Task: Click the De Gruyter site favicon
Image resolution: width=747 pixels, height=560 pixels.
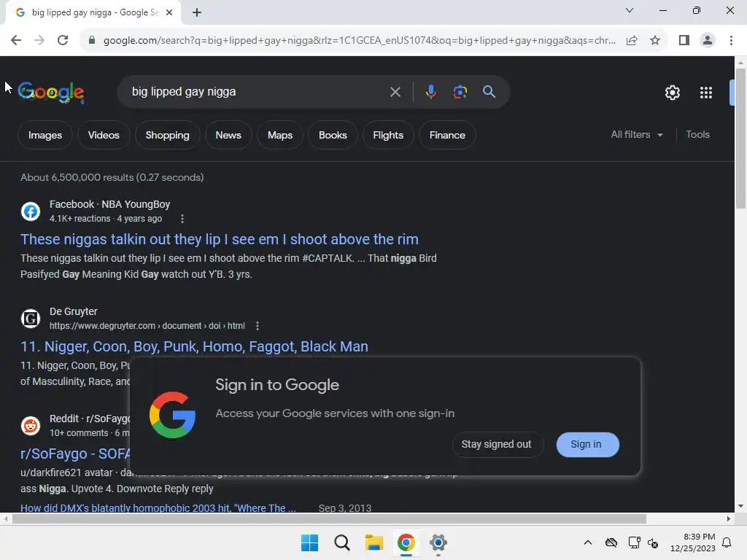Action: pos(31,319)
